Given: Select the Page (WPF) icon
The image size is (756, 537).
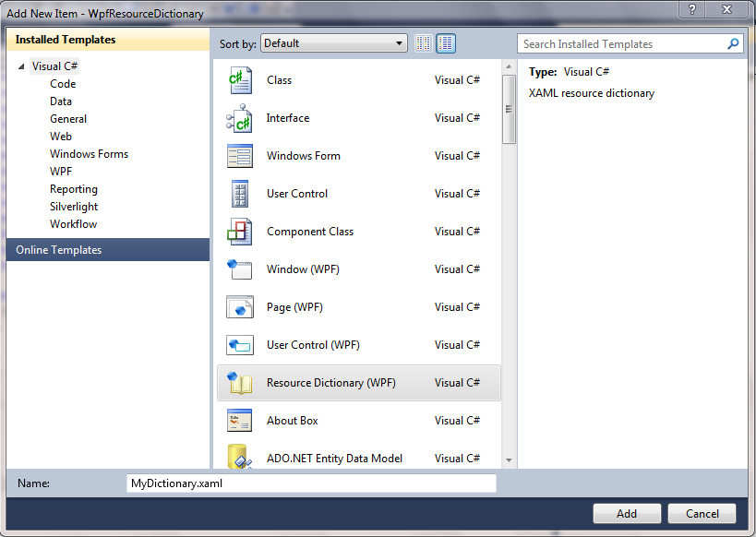Looking at the screenshot, I should pos(240,307).
